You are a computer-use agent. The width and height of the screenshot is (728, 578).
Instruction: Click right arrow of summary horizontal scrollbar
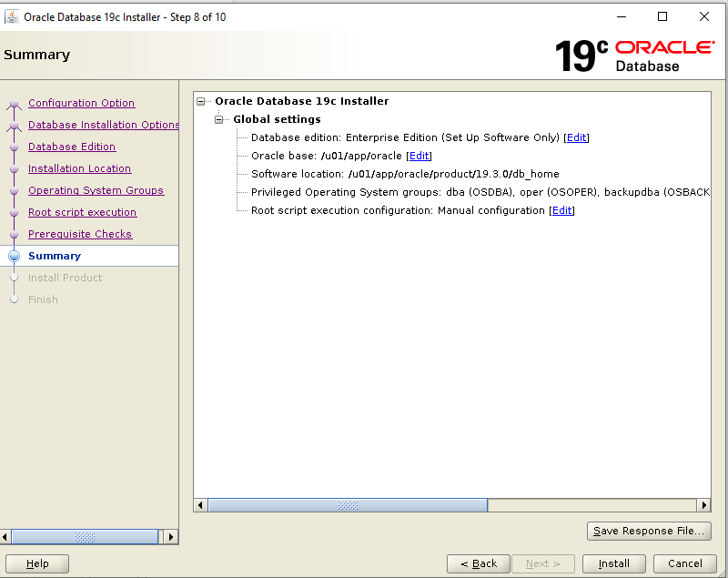pyautogui.click(x=703, y=505)
